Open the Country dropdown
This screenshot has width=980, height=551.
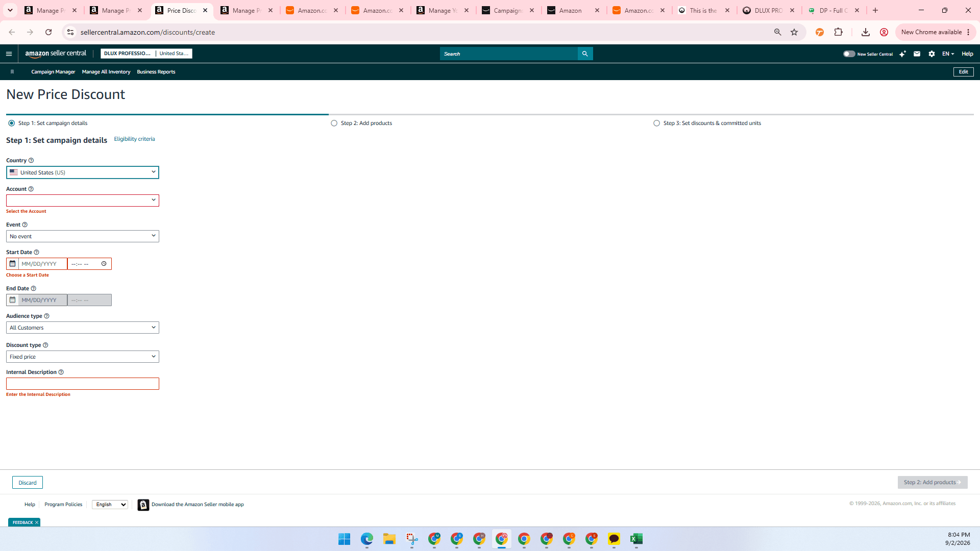83,172
